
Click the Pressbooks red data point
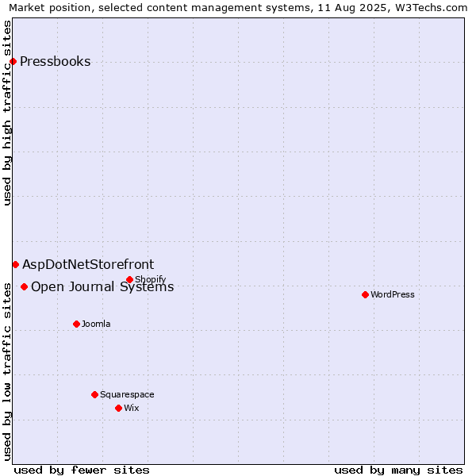click(x=13, y=62)
